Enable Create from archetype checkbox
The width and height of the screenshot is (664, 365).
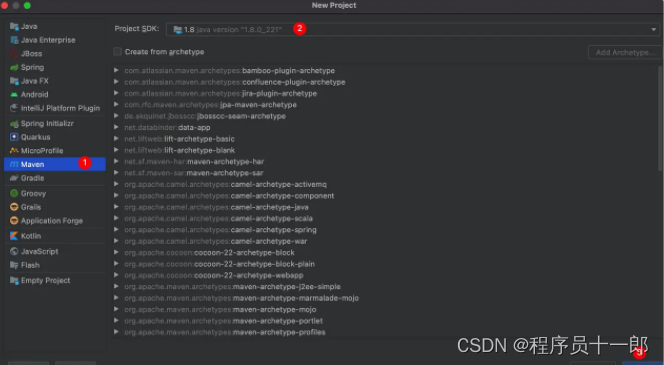pos(117,52)
